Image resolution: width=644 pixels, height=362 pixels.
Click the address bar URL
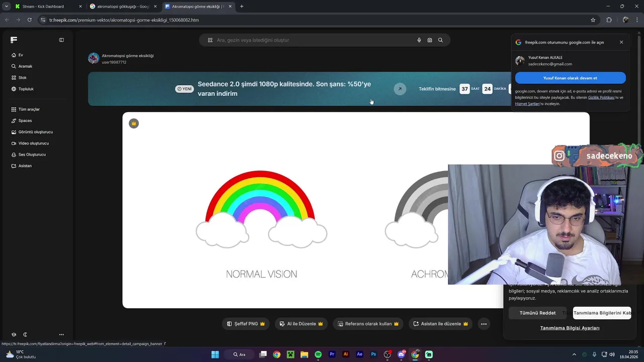[x=124, y=20]
